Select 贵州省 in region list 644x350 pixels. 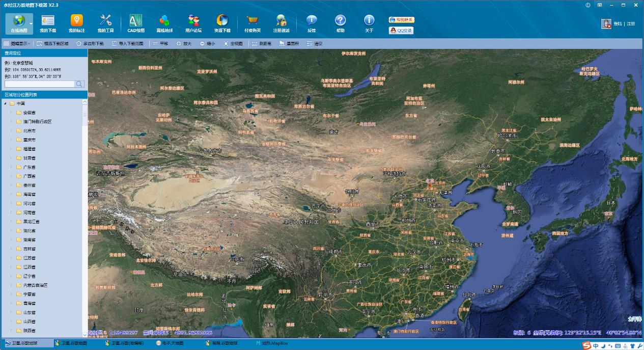point(29,185)
